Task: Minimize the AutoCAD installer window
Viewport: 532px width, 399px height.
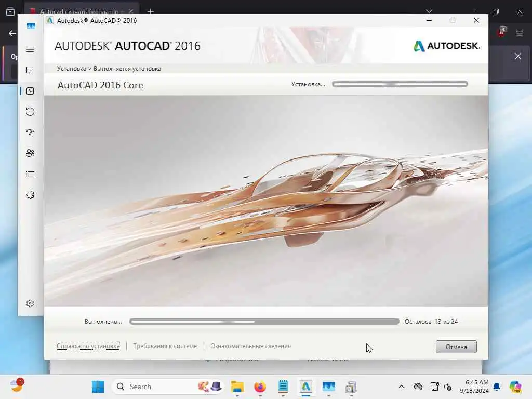Action: 429,20
